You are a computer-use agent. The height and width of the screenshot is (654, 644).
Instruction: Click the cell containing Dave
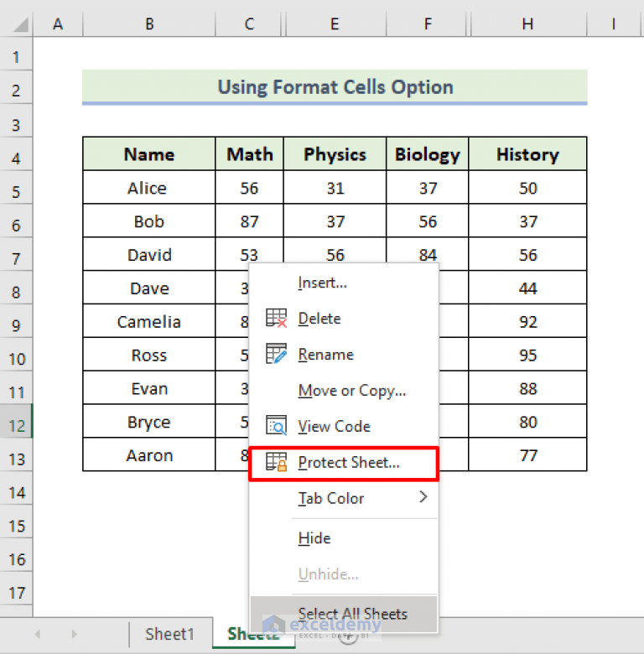(149, 288)
